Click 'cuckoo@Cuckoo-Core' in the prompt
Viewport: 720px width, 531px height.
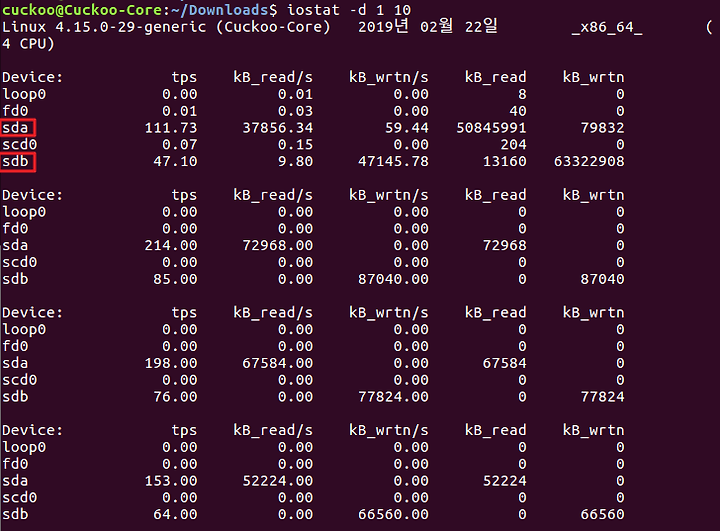82,10
